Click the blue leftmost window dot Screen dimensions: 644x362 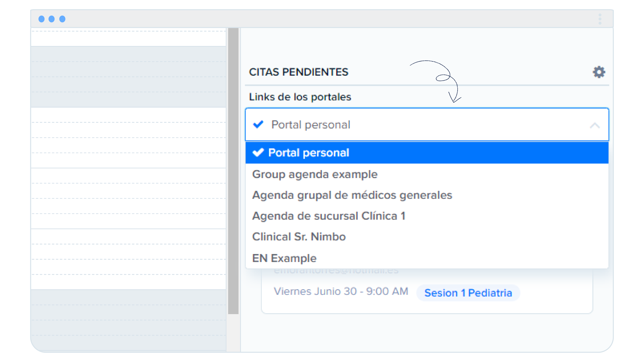[x=42, y=19]
